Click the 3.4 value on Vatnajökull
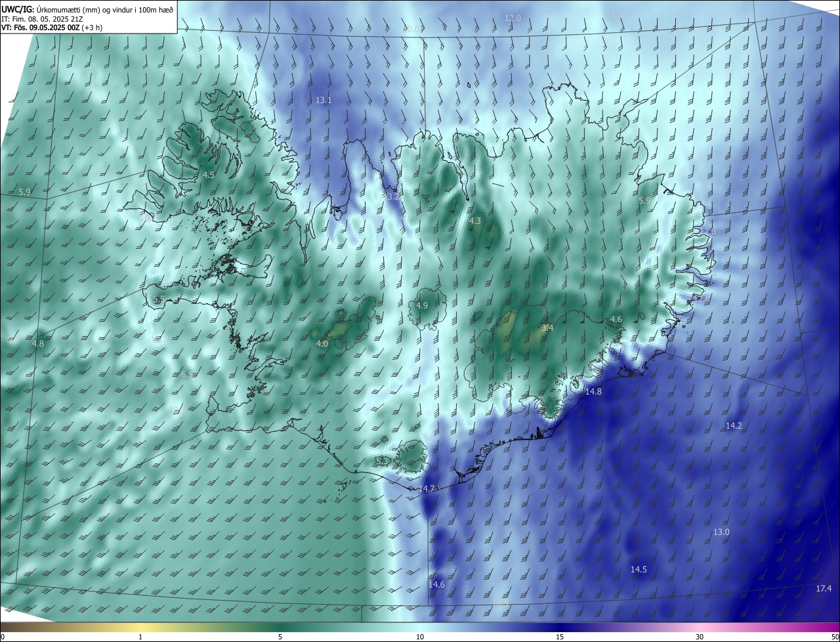This screenshot has width=840, height=642. [x=547, y=328]
